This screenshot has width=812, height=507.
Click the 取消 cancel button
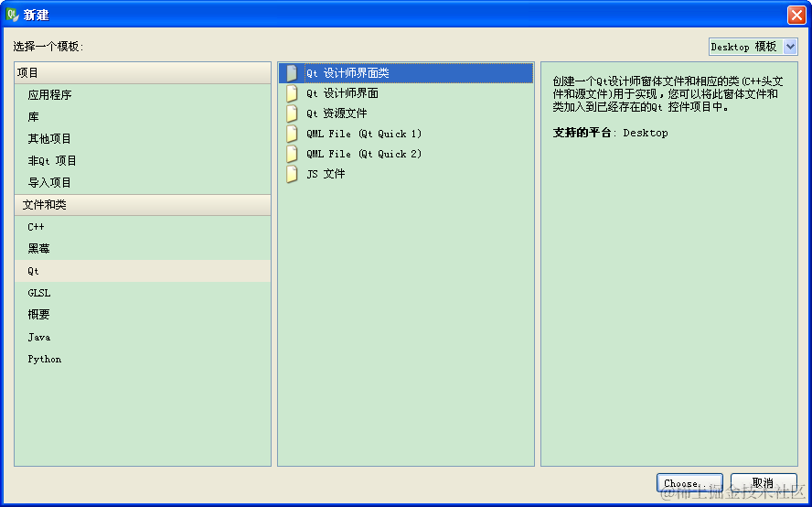pos(764,483)
